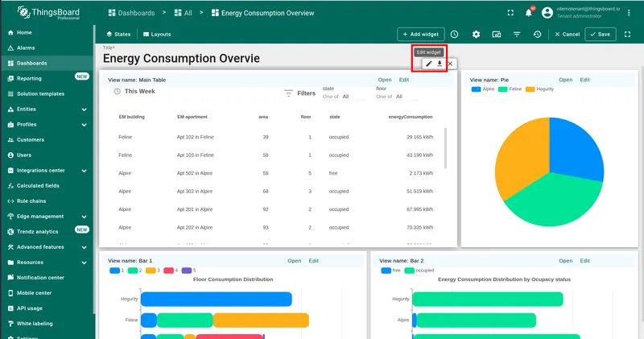Viewport: 644px width, 339px height.
Task: Click Open link on Pie view
Action: [x=566, y=80]
